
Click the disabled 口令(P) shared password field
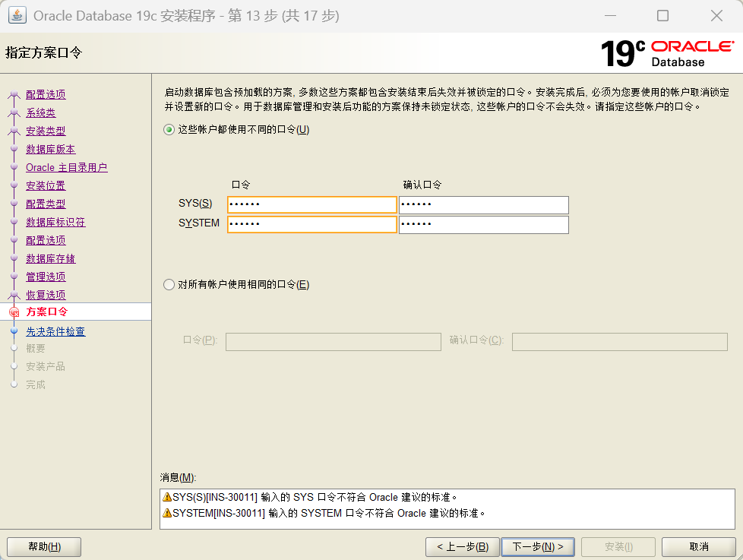[x=333, y=342]
